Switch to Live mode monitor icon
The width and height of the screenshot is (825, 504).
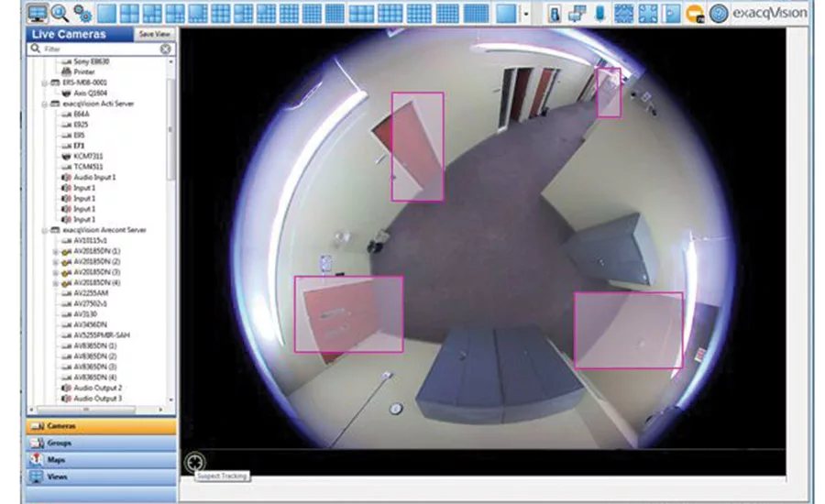[38, 13]
